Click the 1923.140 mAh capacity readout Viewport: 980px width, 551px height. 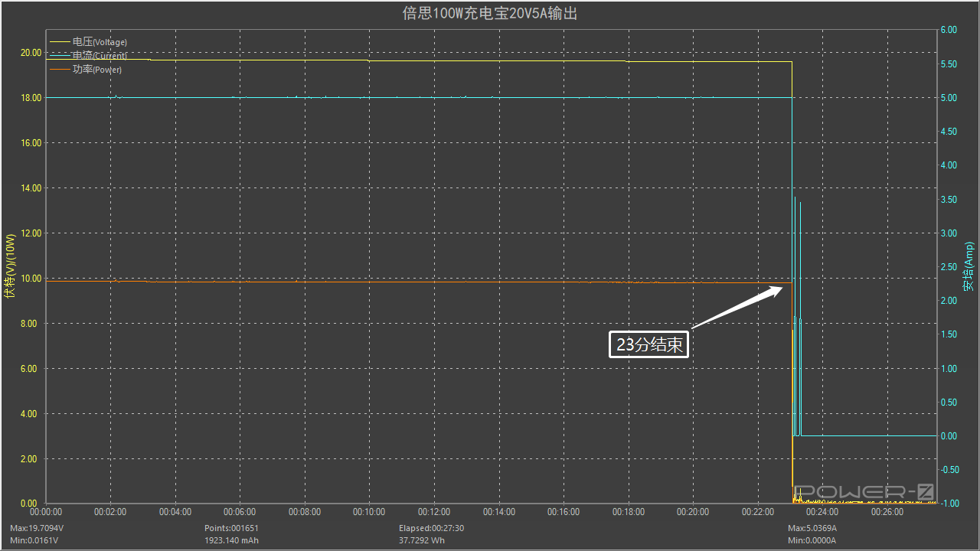[232, 540]
